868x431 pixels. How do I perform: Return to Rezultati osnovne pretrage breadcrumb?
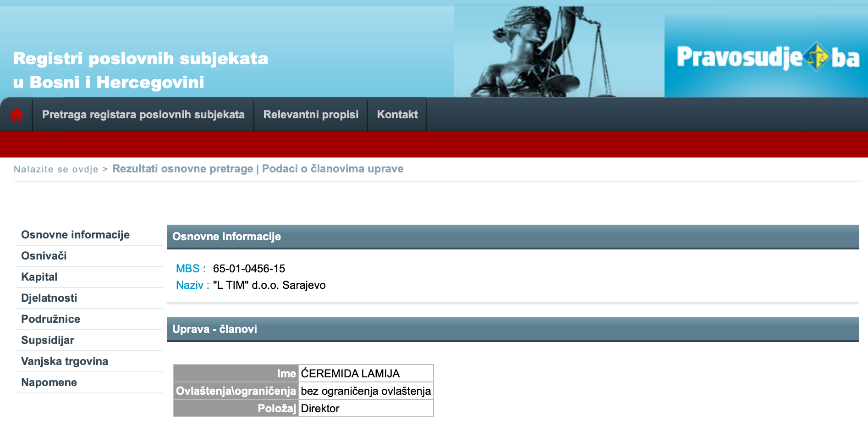pos(182,169)
